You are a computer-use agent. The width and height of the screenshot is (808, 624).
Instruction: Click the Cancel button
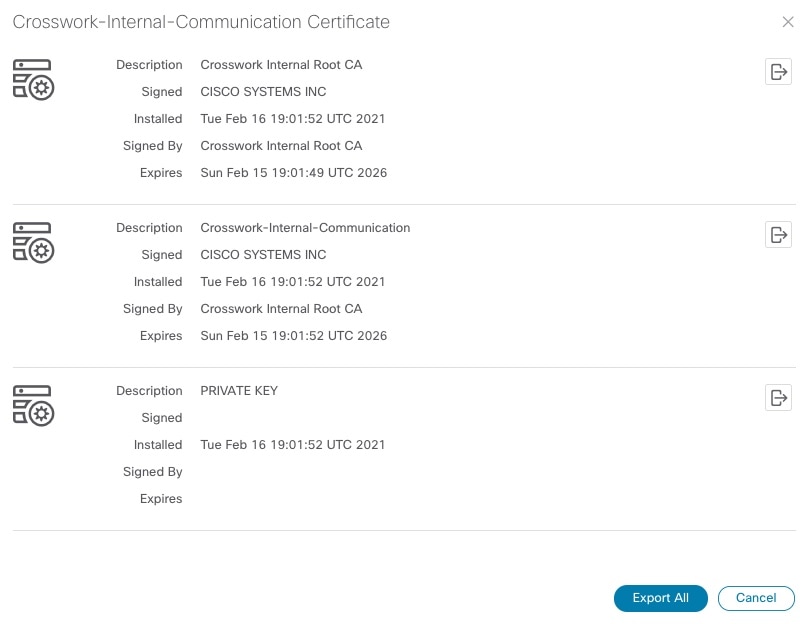point(756,598)
